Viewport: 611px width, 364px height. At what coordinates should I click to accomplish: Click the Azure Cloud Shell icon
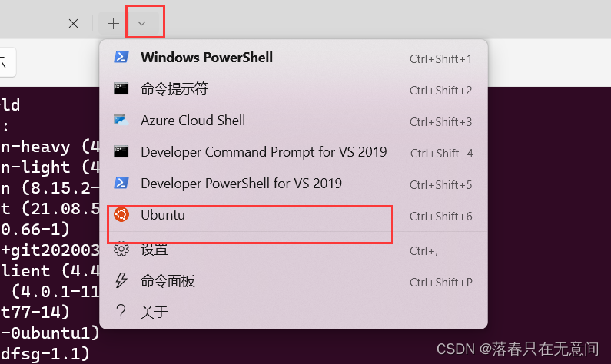[121, 120]
